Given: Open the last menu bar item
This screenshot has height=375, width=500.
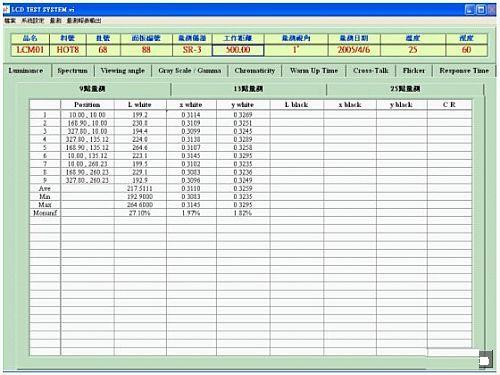Looking at the screenshot, I should tap(84, 21).
